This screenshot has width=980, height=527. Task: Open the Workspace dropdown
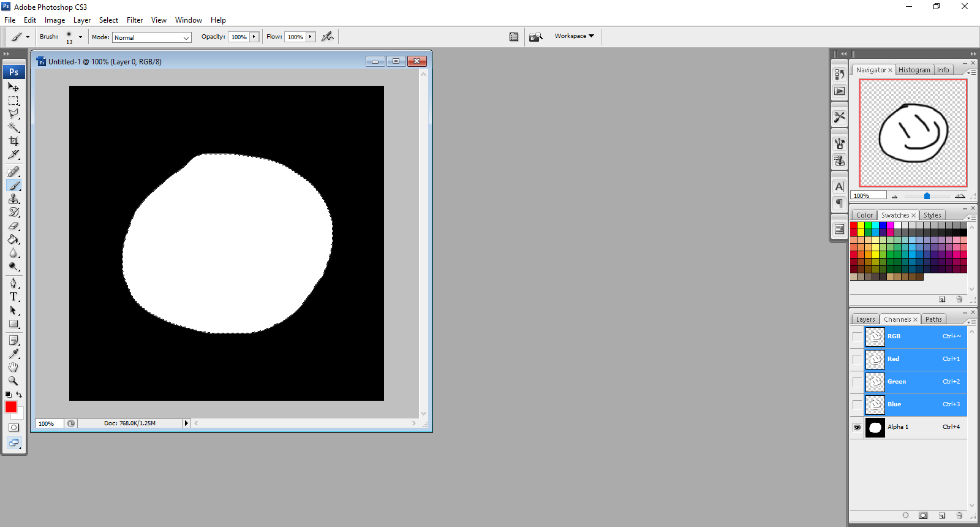tap(575, 36)
